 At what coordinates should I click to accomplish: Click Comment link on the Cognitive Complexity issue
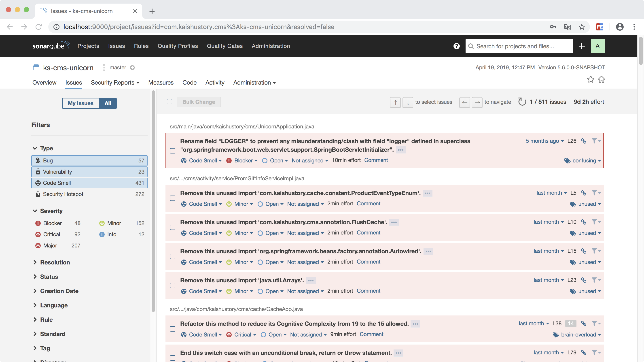[x=371, y=334]
